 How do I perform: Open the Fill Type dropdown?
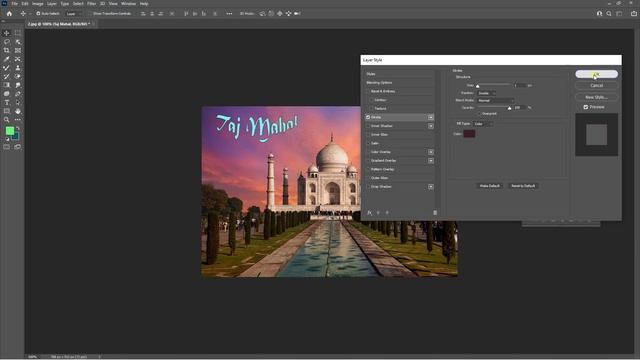point(483,124)
